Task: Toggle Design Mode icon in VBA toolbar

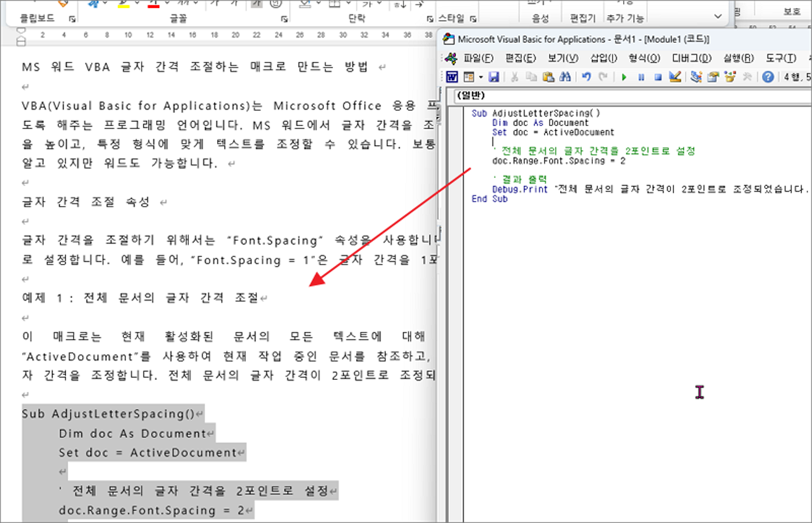Action: [x=674, y=77]
